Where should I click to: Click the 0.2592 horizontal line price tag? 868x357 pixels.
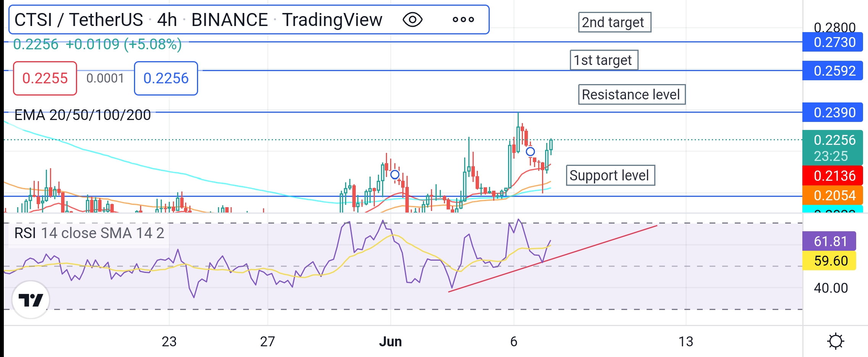click(833, 71)
